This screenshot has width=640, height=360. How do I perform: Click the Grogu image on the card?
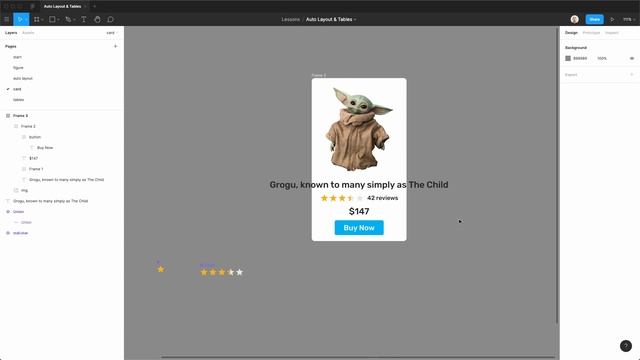click(359, 129)
